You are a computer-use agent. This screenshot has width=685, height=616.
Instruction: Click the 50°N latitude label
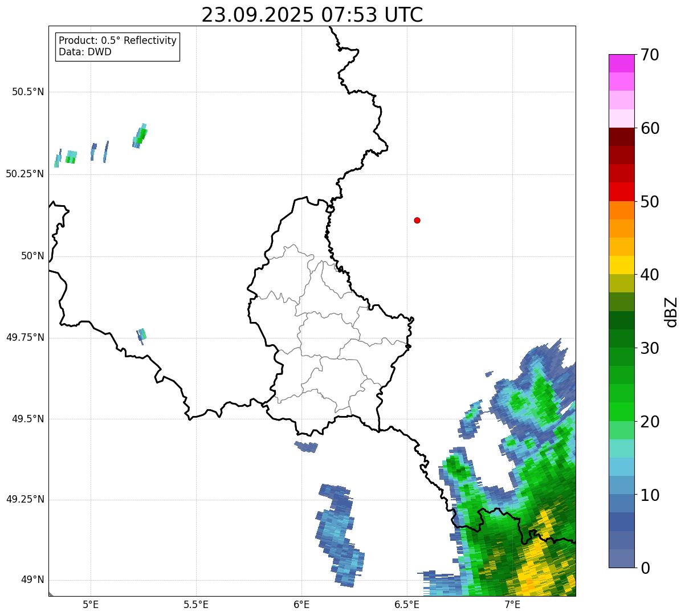click(x=32, y=256)
